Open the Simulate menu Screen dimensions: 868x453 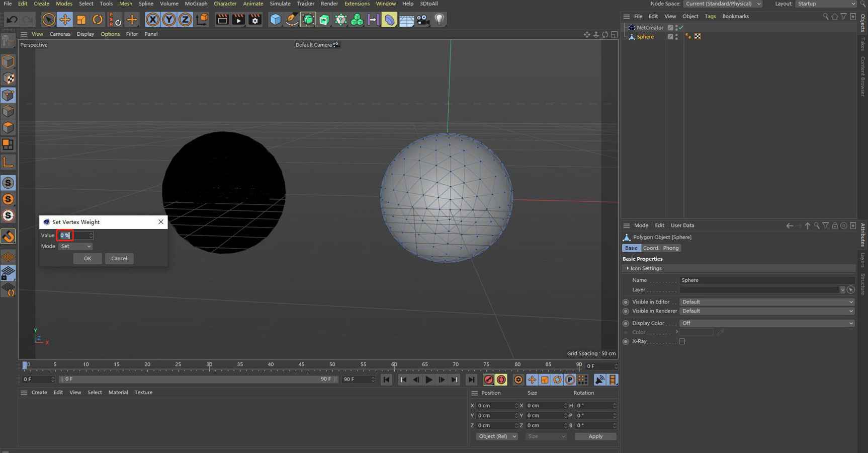tap(280, 4)
